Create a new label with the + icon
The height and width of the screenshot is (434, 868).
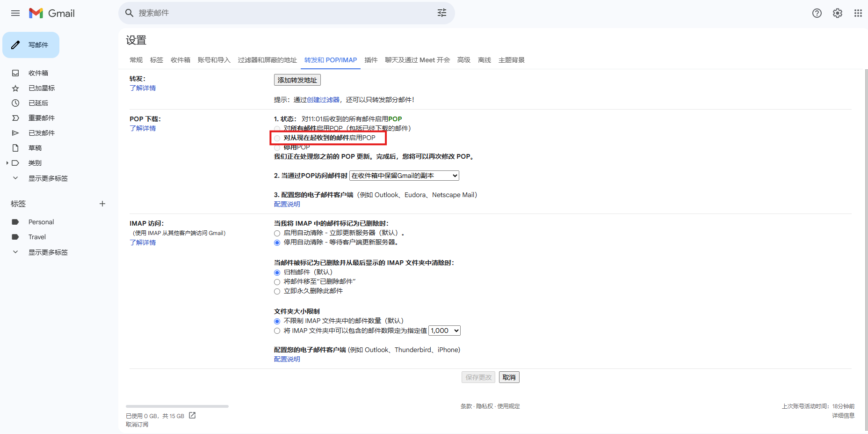[x=102, y=204]
